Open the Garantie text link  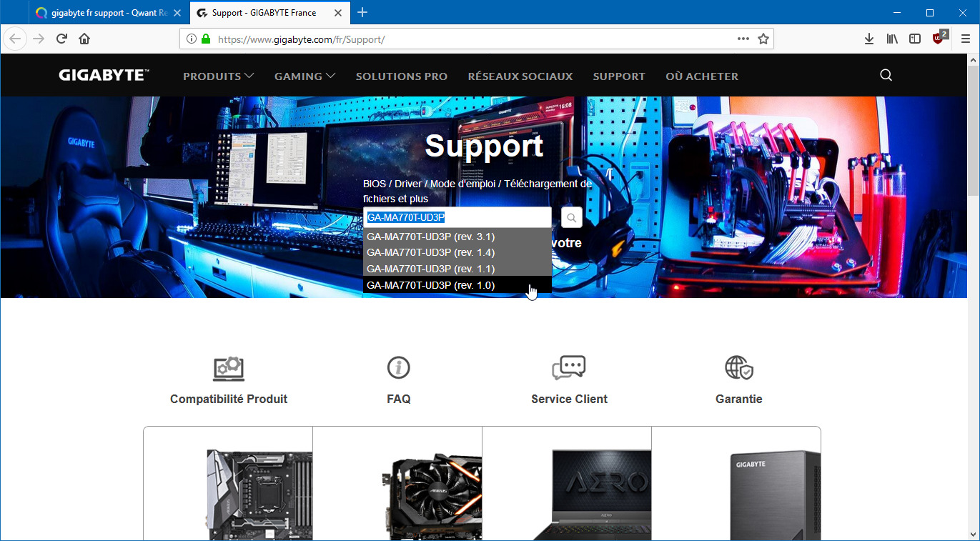(x=739, y=399)
